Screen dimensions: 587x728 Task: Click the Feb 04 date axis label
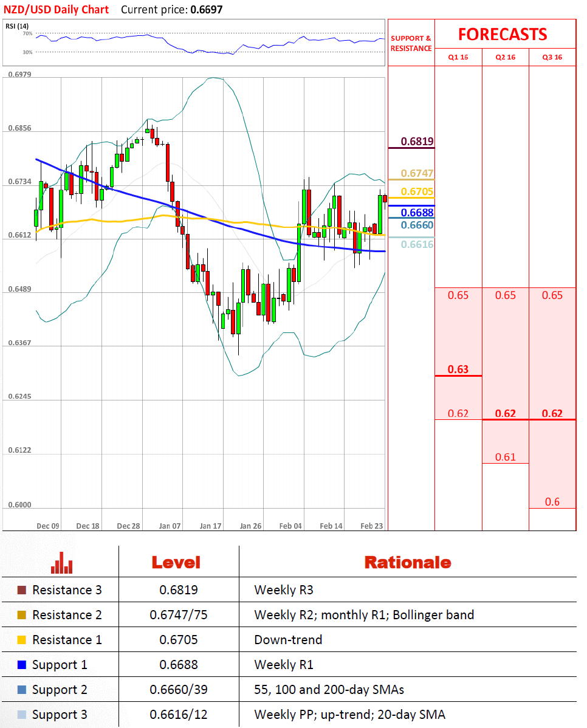click(x=290, y=526)
